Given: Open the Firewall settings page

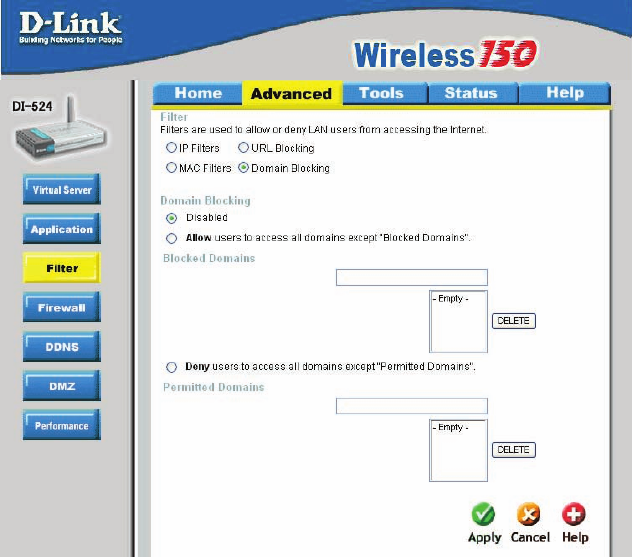Looking at the screenshot, I should pyautogui.click(x=62, y=308).
